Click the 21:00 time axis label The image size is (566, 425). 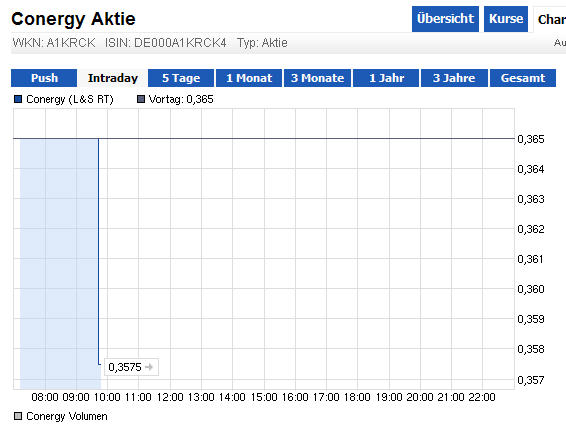click(x=451, y=397)
